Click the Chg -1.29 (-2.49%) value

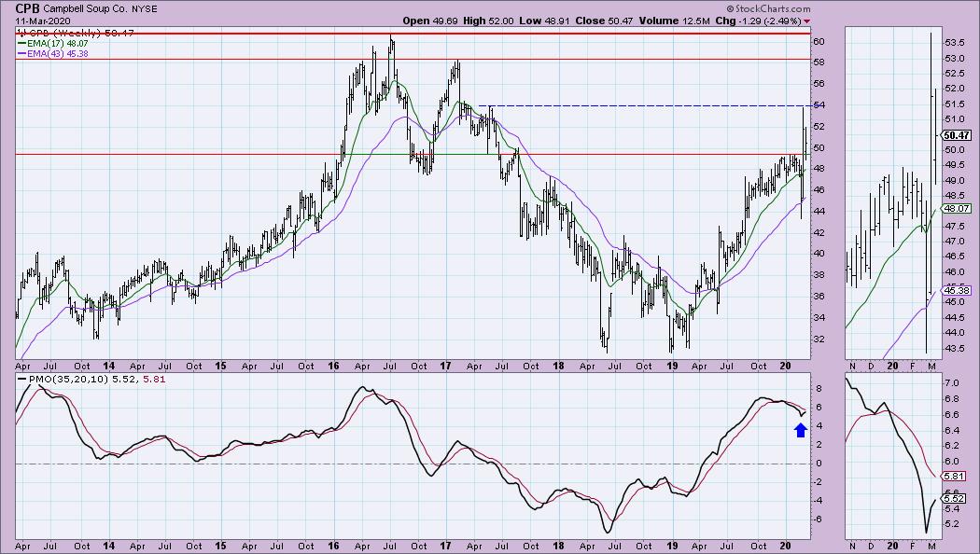(x=758, y=21)
